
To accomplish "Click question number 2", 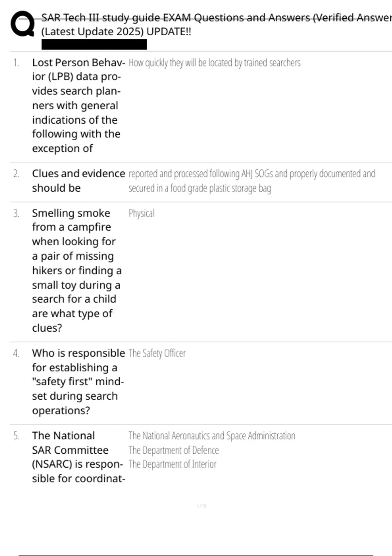I will (x=16, y=174).
